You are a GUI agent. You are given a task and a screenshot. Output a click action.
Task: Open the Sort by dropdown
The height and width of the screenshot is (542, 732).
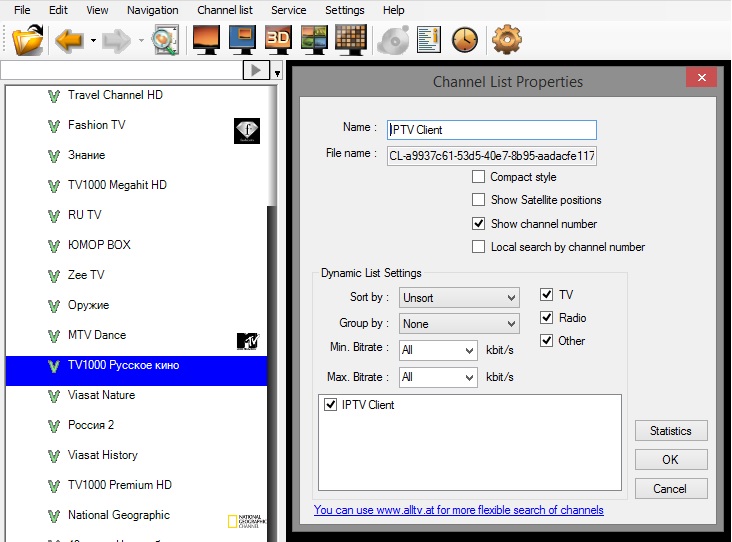pyautogui.click(x=459, y=298)
